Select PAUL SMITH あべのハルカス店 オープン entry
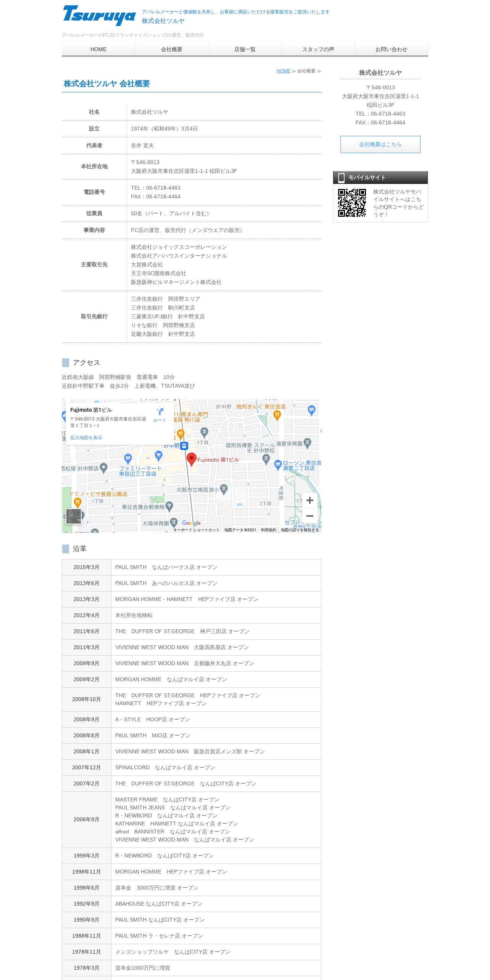The image size is (490, 980). [166, 583]
